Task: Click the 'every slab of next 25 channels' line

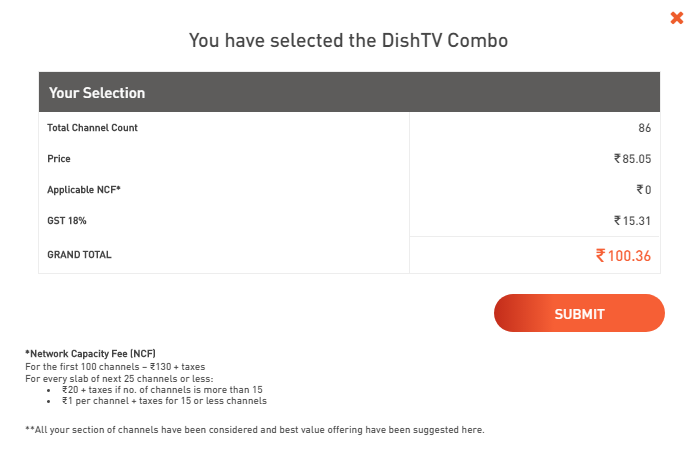Action: (119, 379)
